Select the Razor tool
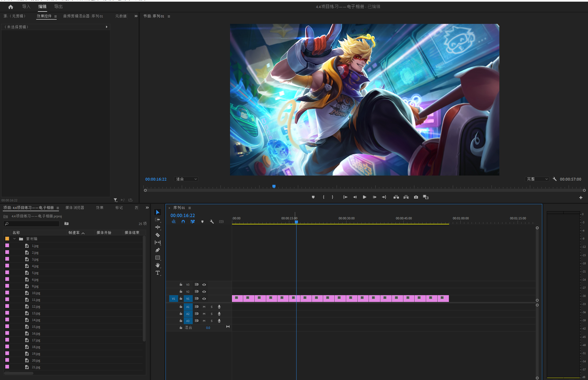This screenshot has height=380, width=588. [158, 235]
